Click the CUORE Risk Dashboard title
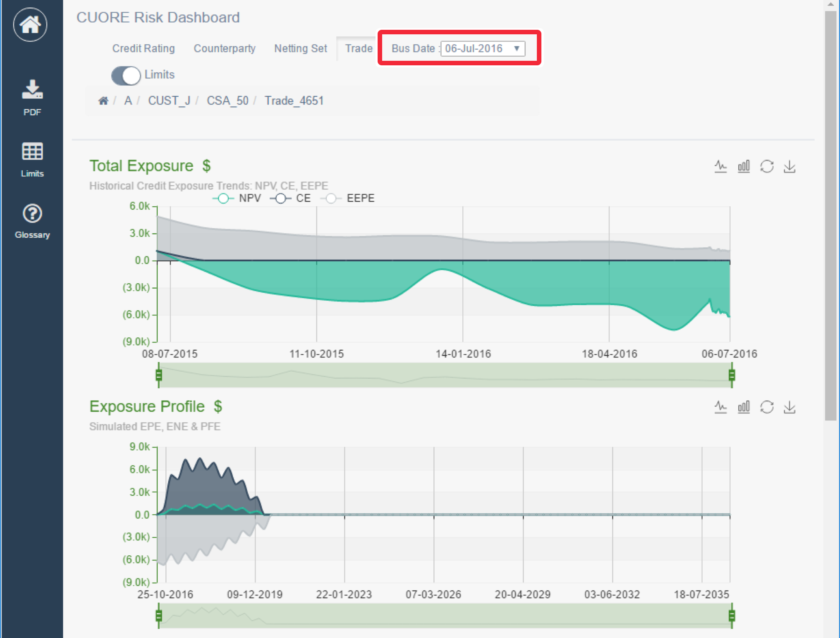Screen dimensions: 840x638 pyautogui.click(x=158, y=17)
